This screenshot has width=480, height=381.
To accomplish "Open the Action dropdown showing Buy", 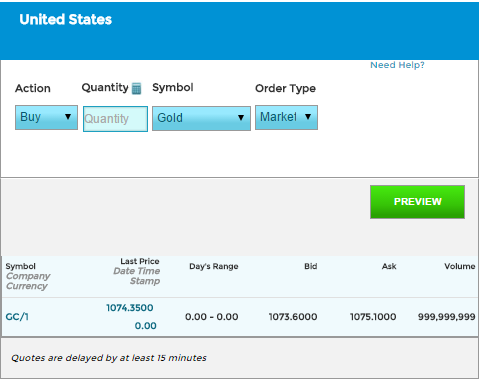I will coord(46,117).
